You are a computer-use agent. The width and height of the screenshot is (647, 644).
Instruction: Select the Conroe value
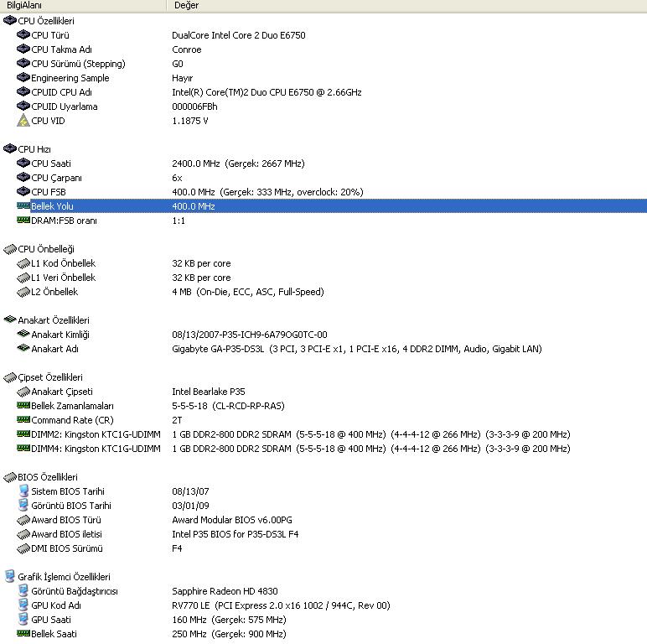tap(187, 49)
